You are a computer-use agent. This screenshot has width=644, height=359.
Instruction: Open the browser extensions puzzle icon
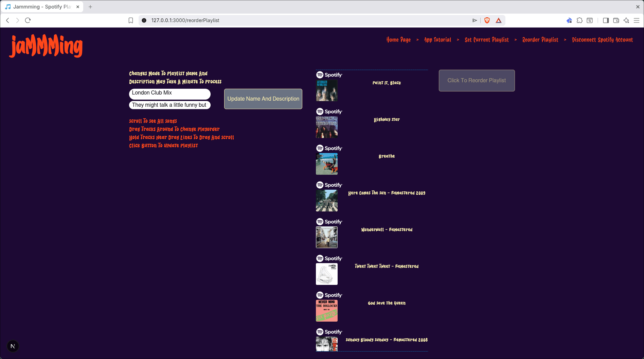[x=579, y=20]
